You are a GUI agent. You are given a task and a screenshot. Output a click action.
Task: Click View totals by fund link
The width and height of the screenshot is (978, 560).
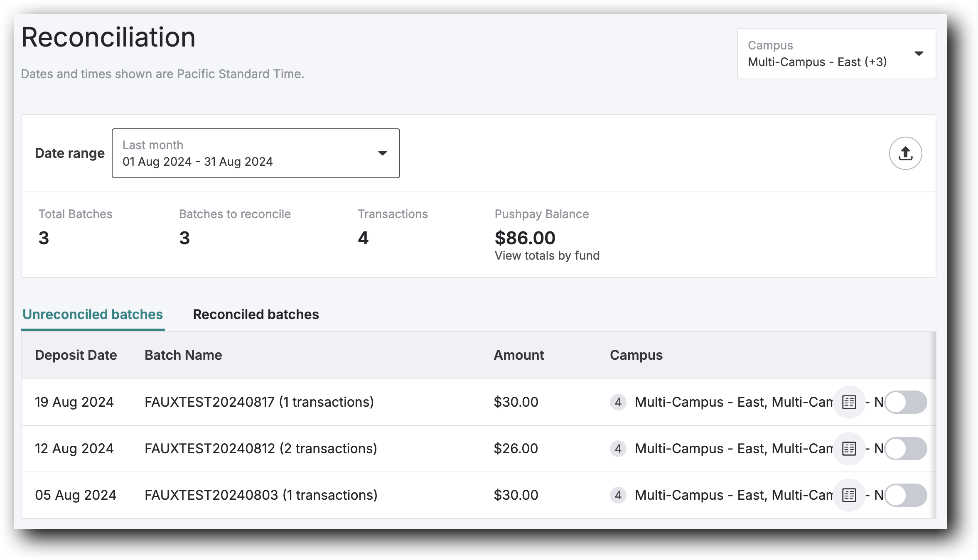547,255
